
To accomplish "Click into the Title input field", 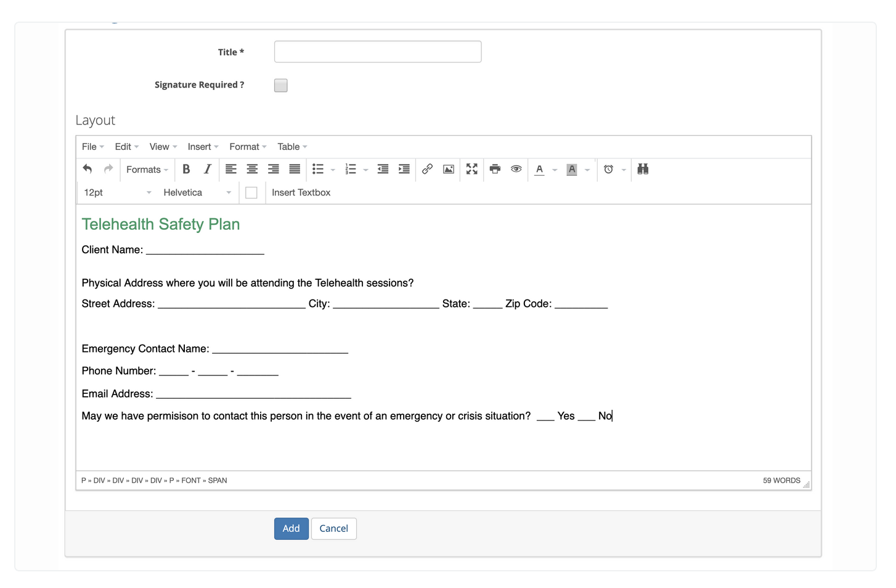I will point(378,52).
